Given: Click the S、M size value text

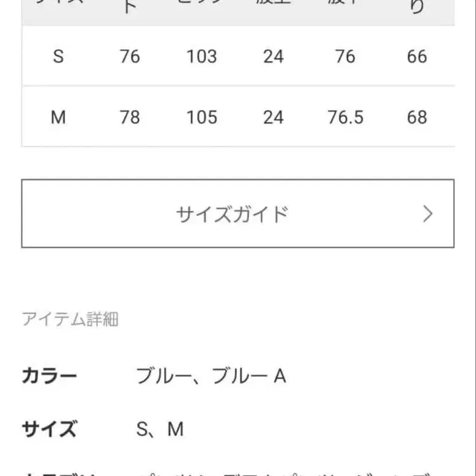Looking at the screenshot, I should point(160,429).
